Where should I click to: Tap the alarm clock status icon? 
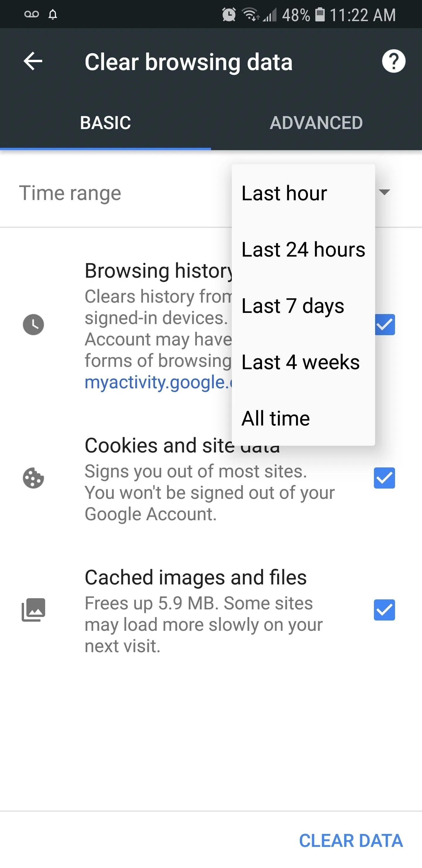point(229,14)
